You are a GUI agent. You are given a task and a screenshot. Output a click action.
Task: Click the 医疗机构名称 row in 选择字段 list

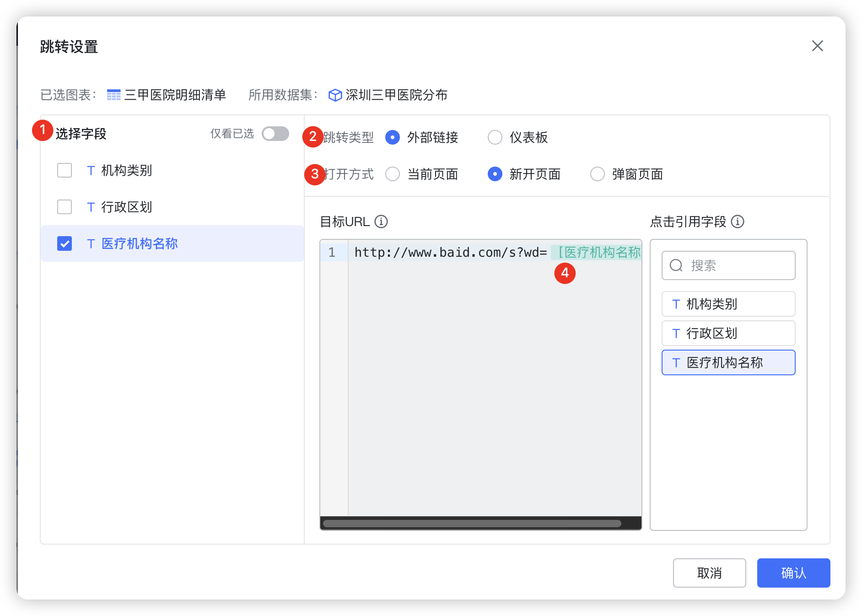172,243
